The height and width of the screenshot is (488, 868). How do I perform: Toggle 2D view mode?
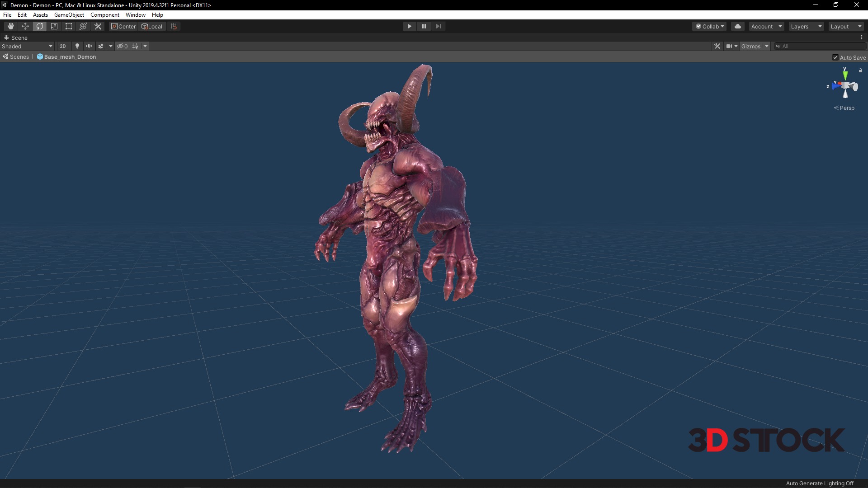tap(63, 46)
